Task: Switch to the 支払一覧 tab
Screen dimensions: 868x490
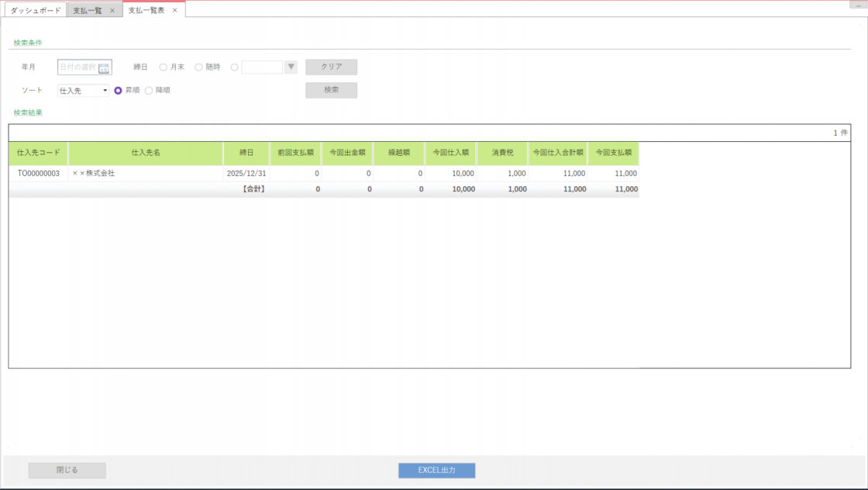Action: click(88, 11)
